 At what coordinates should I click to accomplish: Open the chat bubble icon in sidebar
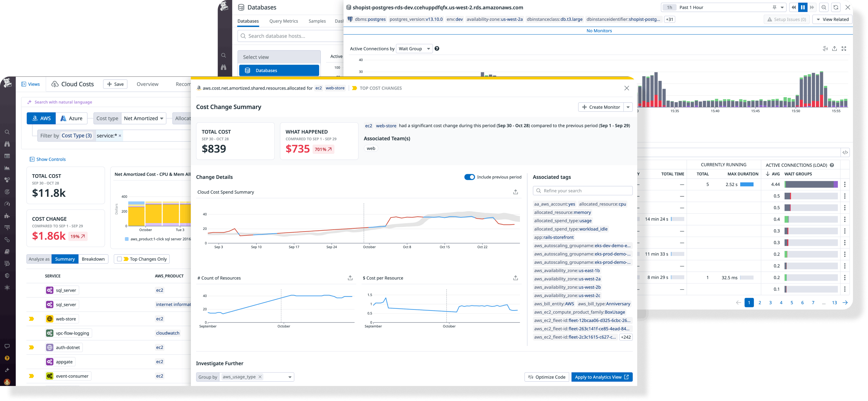[x=7, y=346]
